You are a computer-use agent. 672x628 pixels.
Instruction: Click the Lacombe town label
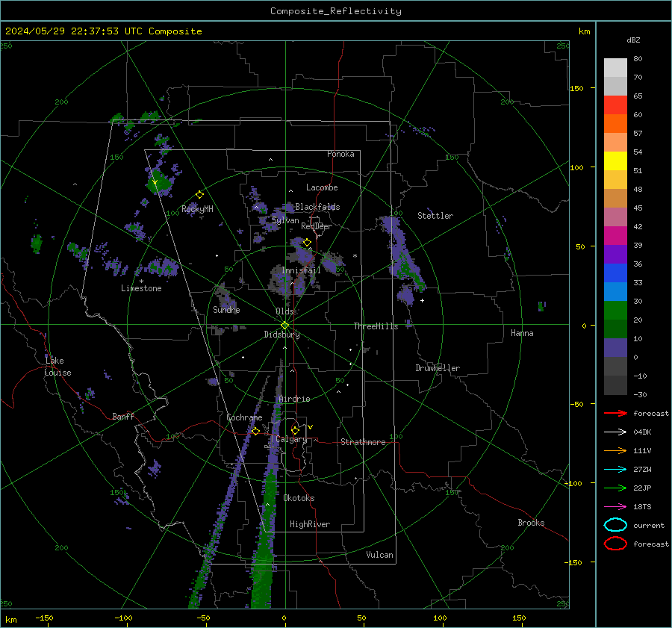pos(322,187)
